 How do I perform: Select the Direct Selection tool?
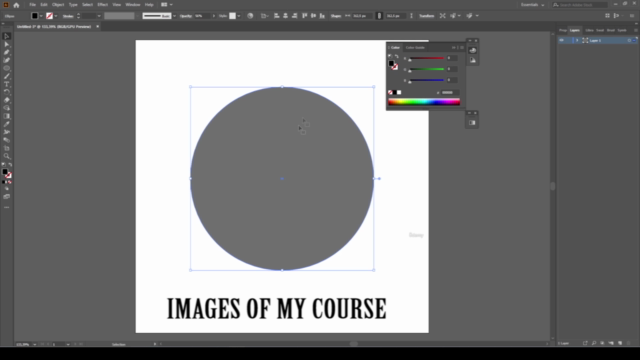click(7, 44)
